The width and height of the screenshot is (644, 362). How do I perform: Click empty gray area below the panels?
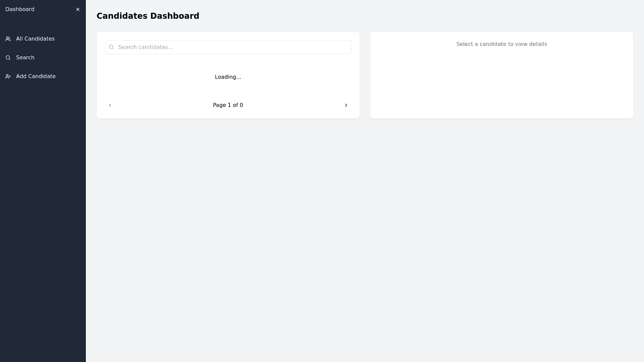[x=365, y=235]
